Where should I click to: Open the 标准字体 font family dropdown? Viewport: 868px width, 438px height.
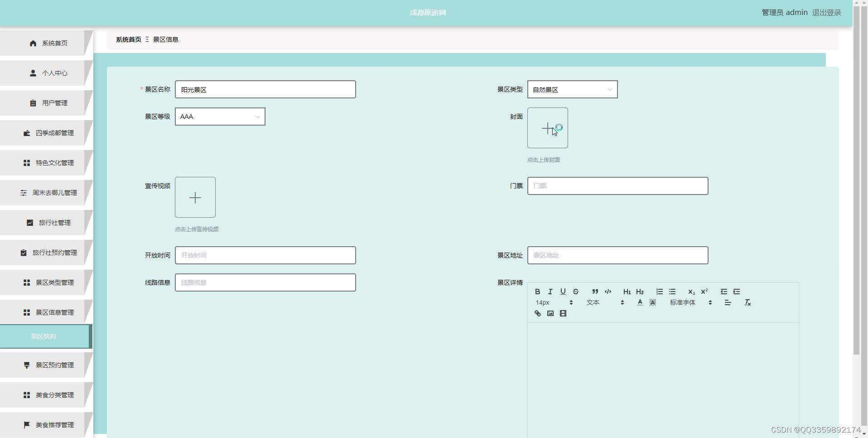click(x=690, y=302)
